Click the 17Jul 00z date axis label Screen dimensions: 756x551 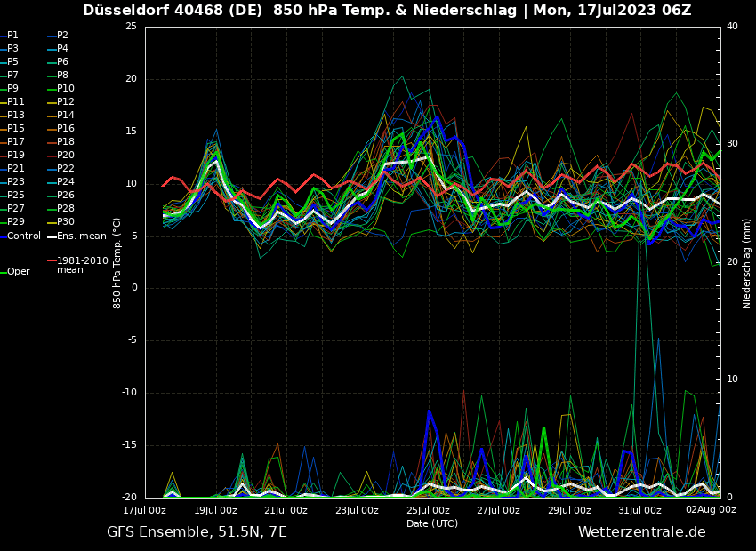point(144,511)
